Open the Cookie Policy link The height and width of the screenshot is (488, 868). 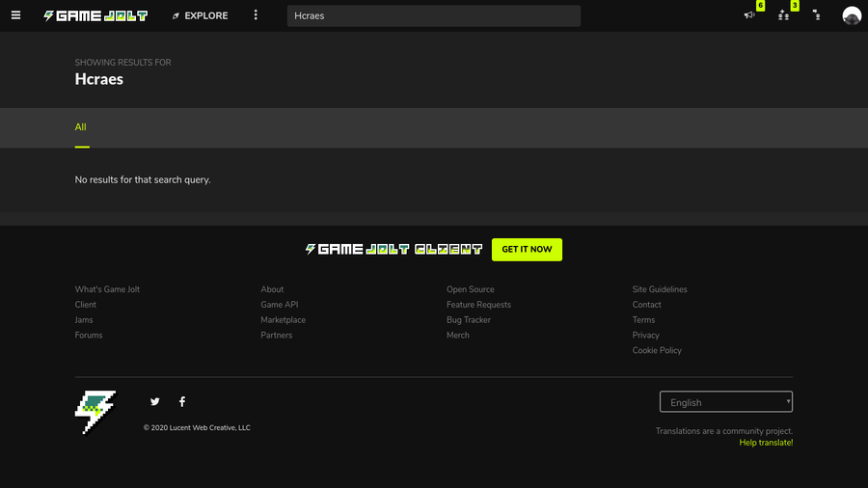[x=657, y=351]
